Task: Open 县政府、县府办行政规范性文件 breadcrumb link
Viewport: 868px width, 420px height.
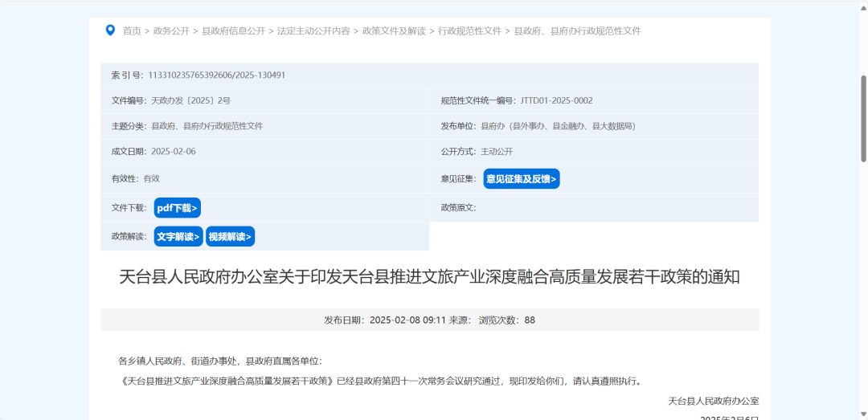Action: click(x=577, y=31)
